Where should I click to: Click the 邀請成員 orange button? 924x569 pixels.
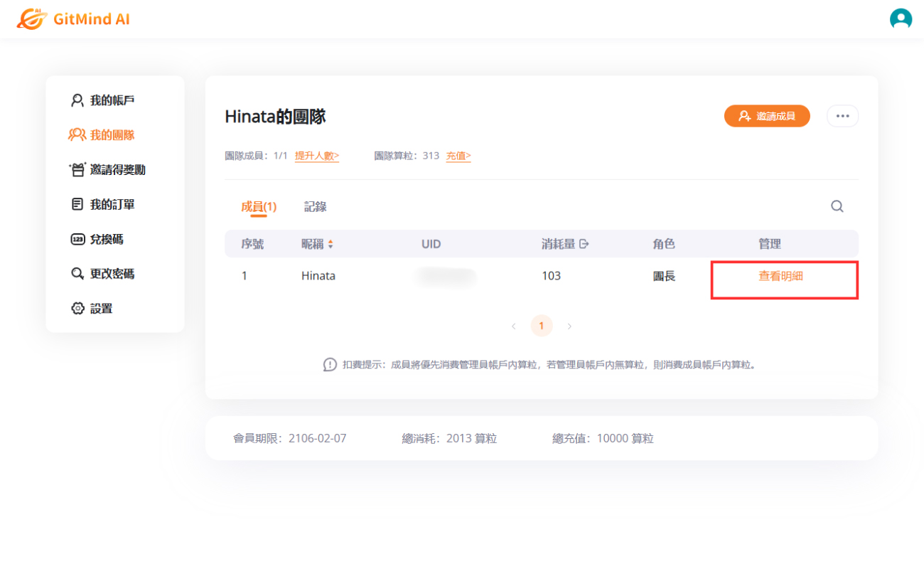point(767,116)
